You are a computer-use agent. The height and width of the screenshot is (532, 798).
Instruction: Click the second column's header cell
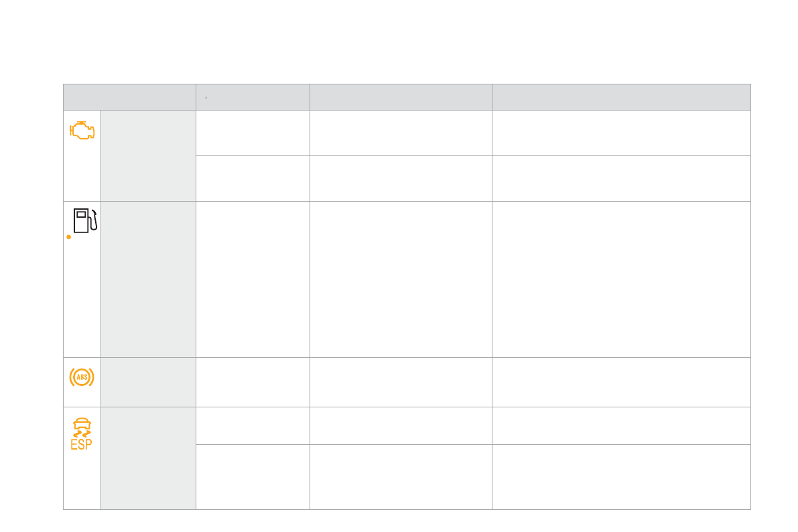253,97
